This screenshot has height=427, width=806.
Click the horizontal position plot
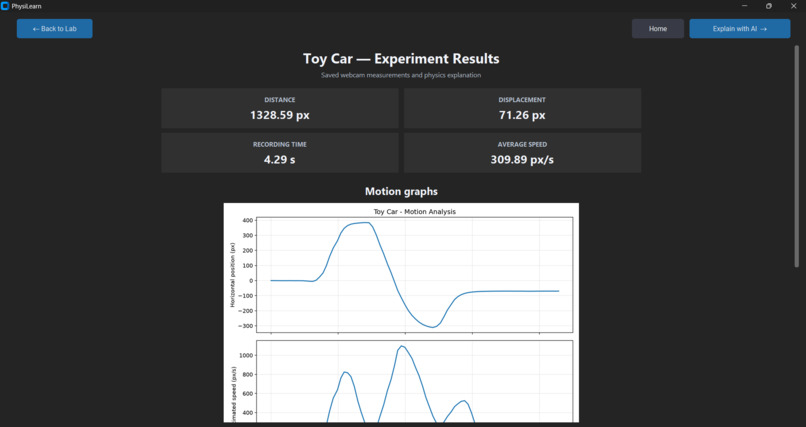click(x=414, y=274)
